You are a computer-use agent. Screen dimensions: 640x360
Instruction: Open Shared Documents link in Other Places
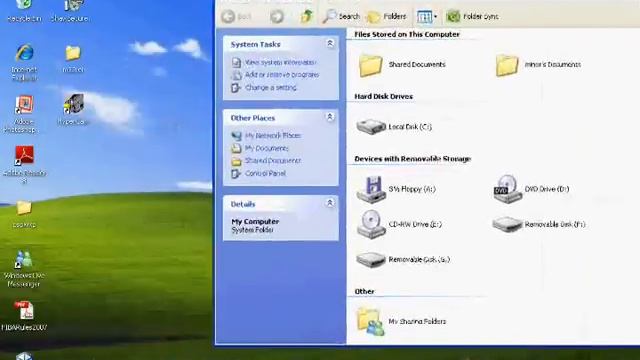coord(273,161)
